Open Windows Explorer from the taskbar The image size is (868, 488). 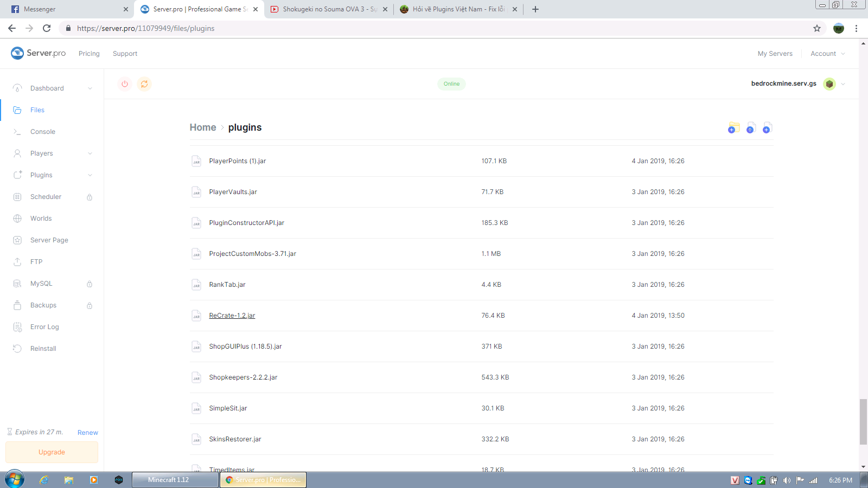[x=69, y=480]
